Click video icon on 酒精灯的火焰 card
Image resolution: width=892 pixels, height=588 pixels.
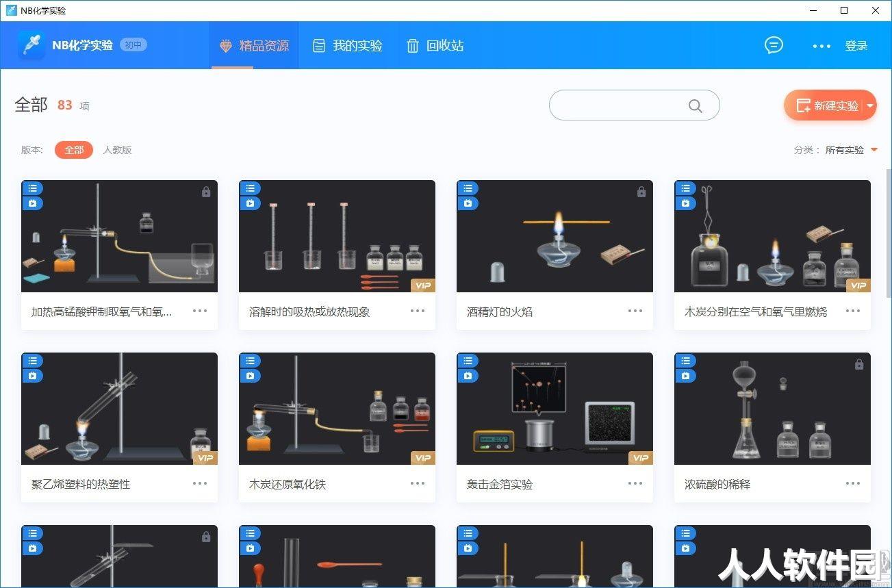468,203
